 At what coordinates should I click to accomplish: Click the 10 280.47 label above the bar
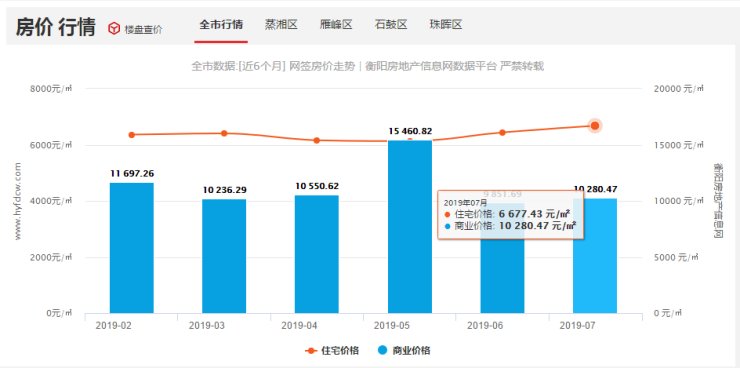(x=596, y=189)
